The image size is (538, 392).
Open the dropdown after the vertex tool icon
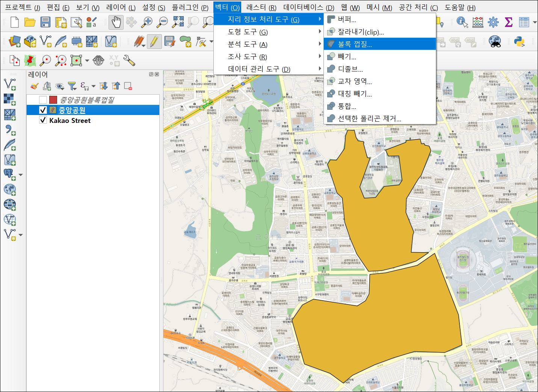coord(212,42)
